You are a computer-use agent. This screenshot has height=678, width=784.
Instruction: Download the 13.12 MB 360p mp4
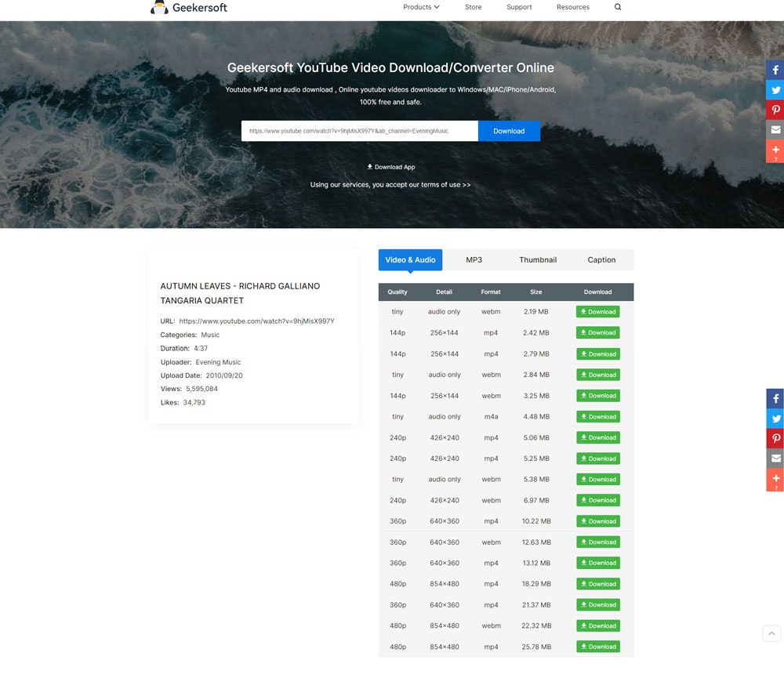tap(598, 563)
